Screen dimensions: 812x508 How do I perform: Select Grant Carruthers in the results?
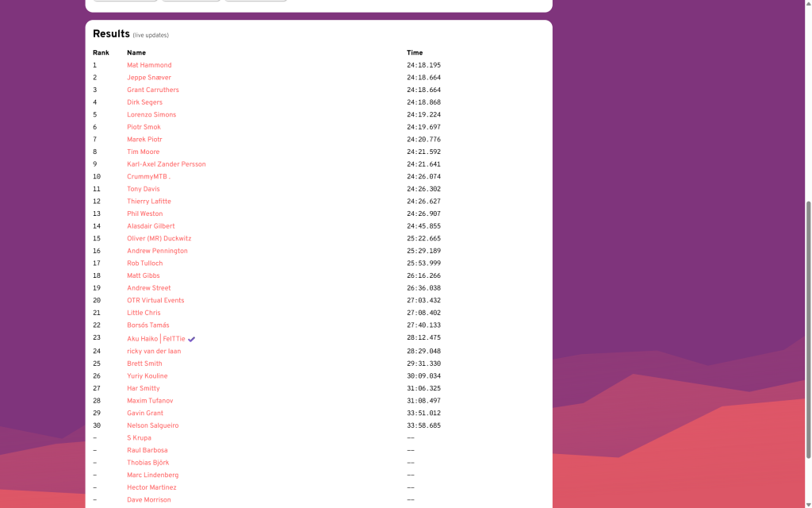153,90
